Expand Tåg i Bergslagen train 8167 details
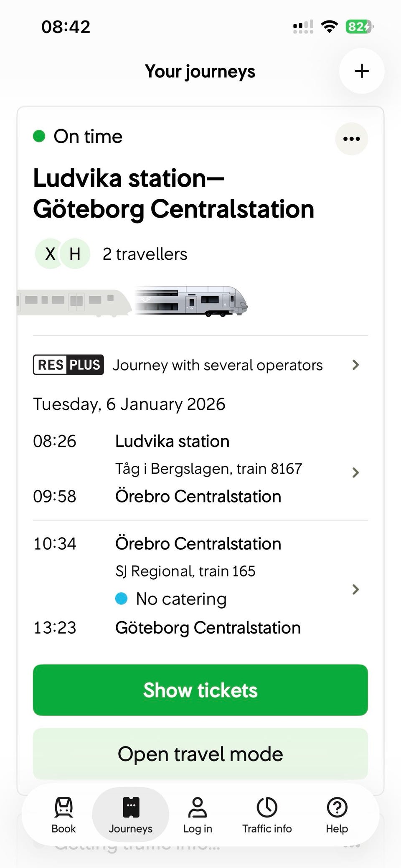 pos(355,472)
